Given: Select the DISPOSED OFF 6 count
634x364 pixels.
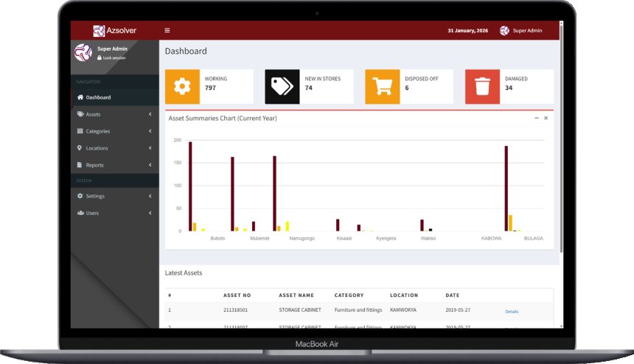Looking at the screenshot, I should pyautogui.click(x=407, y=88).
